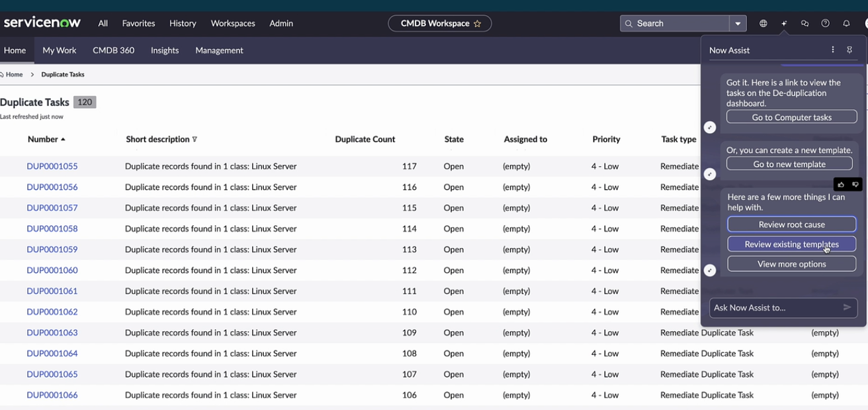The height and width of the screenshot is (410, 868).
Task: Click the Short description column header
Action: pyautogui.click(x=157, y=139)
